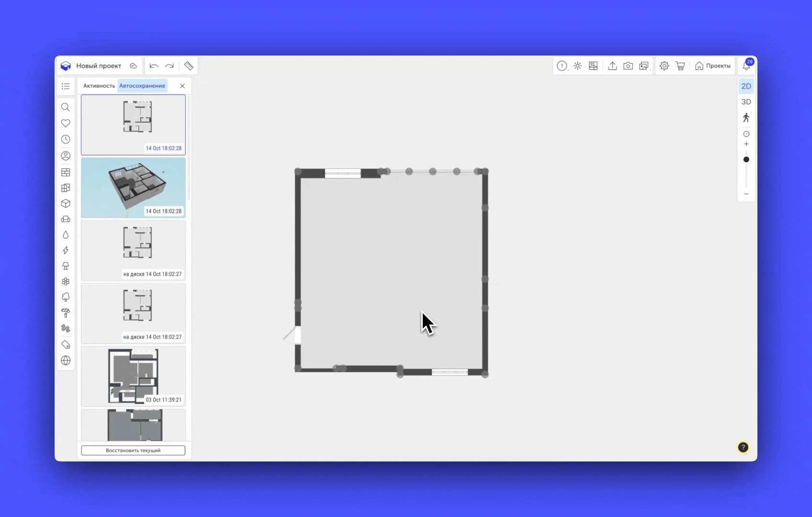Screen dimensions: 812x517
Task: Click the ruler measurement tool
Action: 189,66
